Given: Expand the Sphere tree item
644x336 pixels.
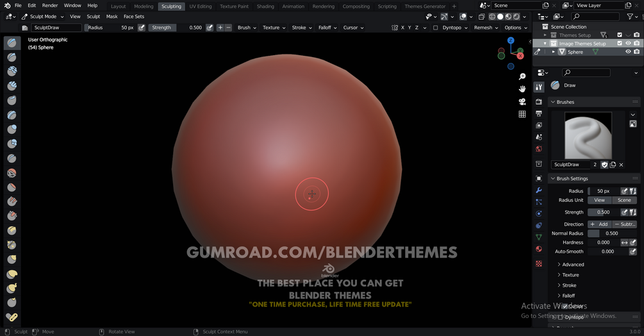Looking at the screenshot, I should point(553,52).
